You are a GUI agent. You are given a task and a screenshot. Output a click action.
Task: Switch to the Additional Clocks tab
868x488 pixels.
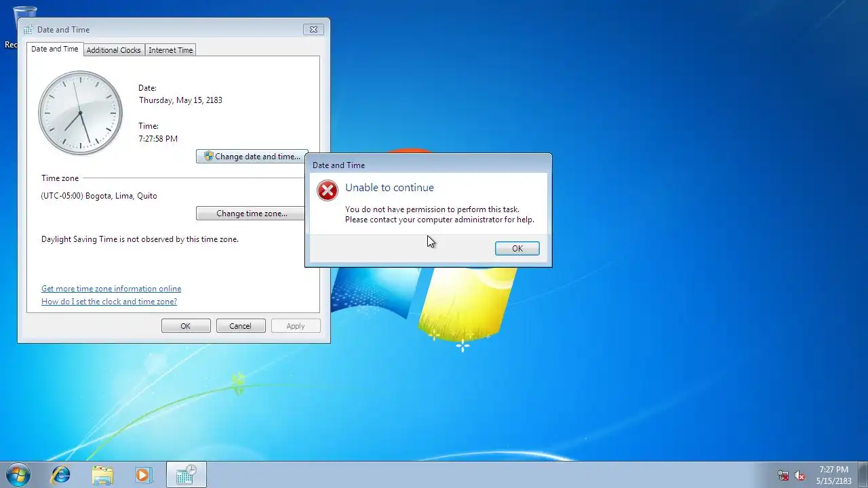click(x=113, y=50)
